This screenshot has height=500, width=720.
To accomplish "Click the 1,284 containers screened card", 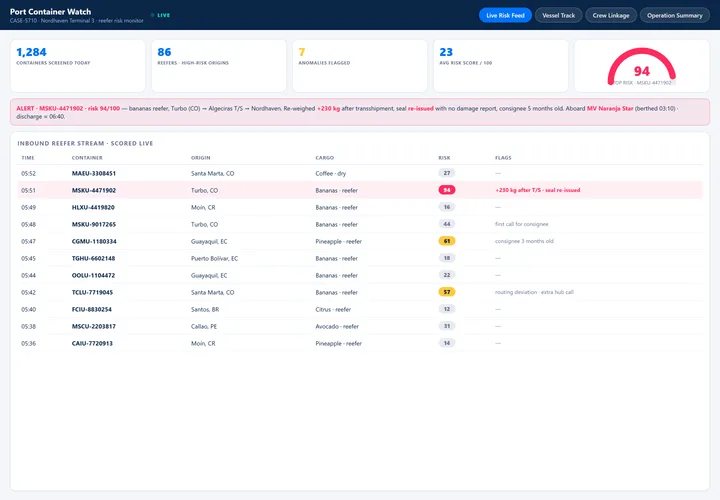I will pyautogui.click(x=78, y=66).
